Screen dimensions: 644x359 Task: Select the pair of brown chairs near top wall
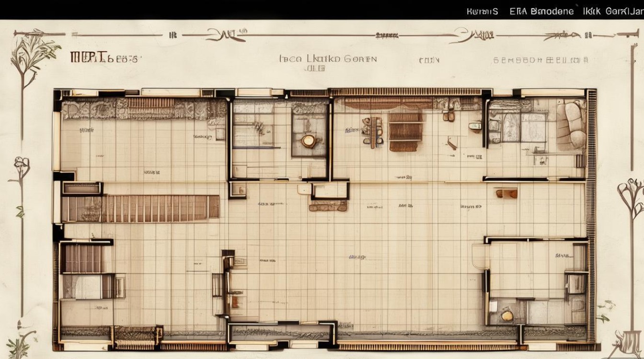pyautogui.click(x=449, y=116)
